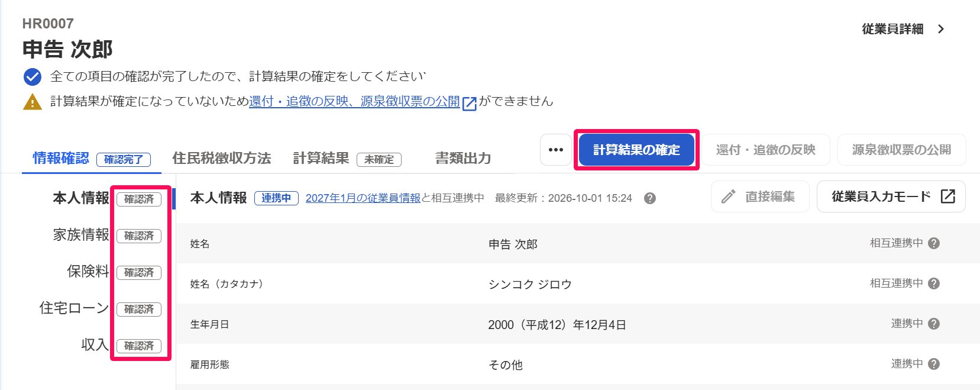
Task: Open 従業員詳細 chevron arrow
Action: [941, 29]
